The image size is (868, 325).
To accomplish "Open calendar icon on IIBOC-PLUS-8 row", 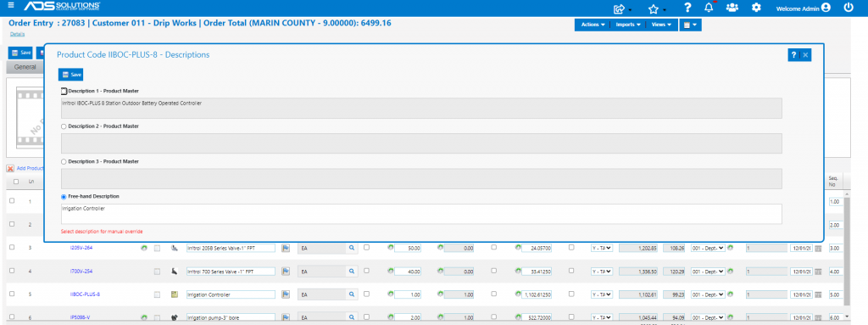I will coord(818,294).
